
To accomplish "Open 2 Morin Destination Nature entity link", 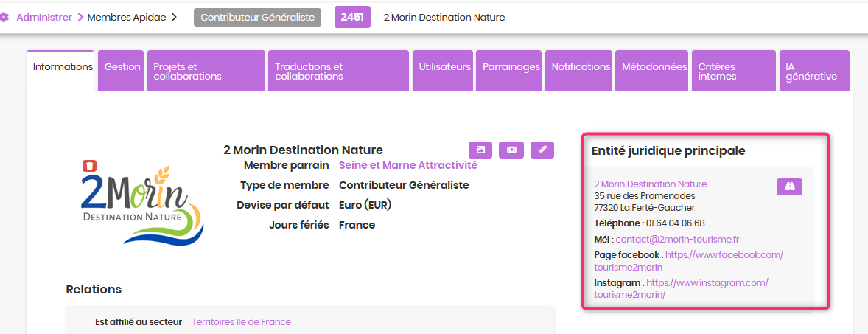I will click(x=651, y=184).
